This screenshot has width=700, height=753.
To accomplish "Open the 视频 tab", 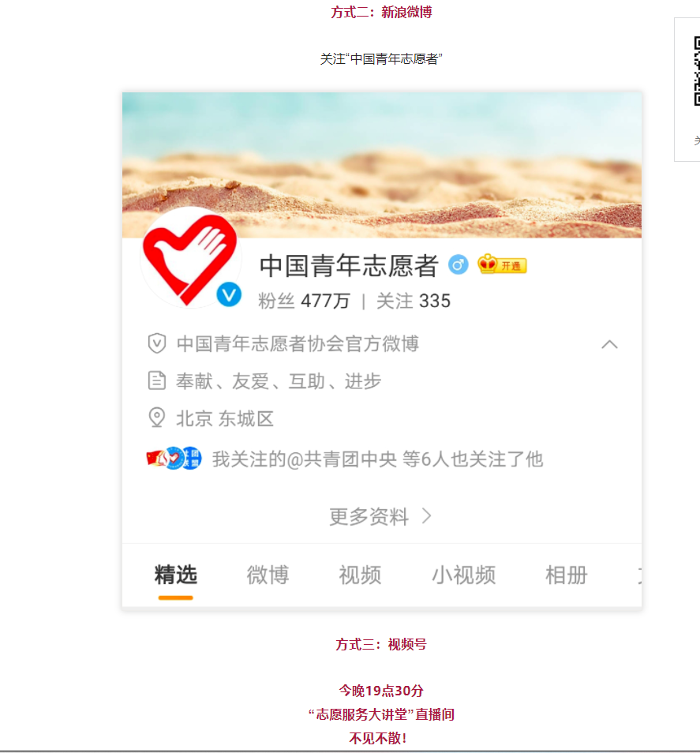I will [360, 575].
